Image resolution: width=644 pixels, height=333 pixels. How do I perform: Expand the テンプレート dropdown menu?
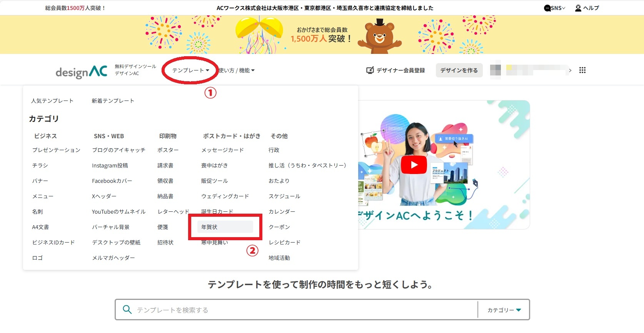(x=190, y=70)
